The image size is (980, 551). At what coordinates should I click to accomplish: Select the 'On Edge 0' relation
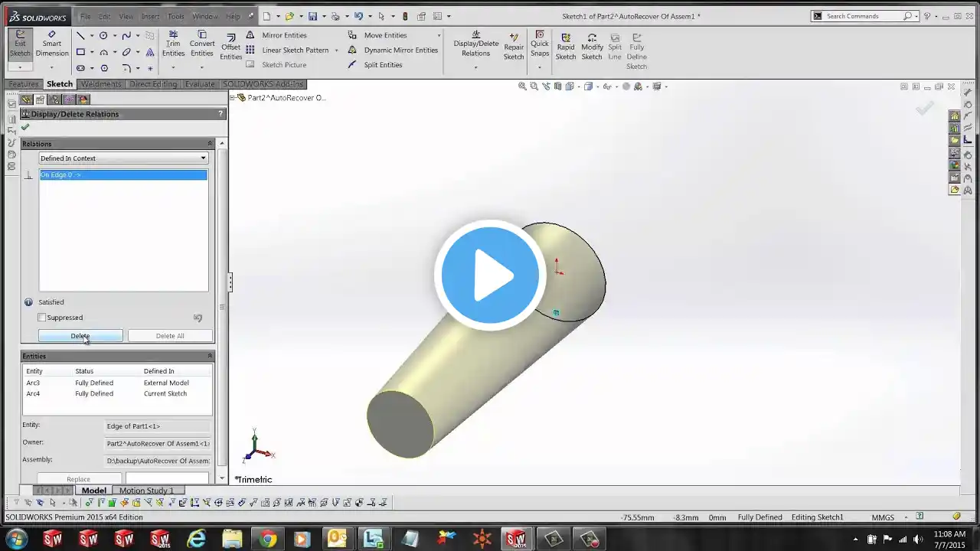point(123,174)
